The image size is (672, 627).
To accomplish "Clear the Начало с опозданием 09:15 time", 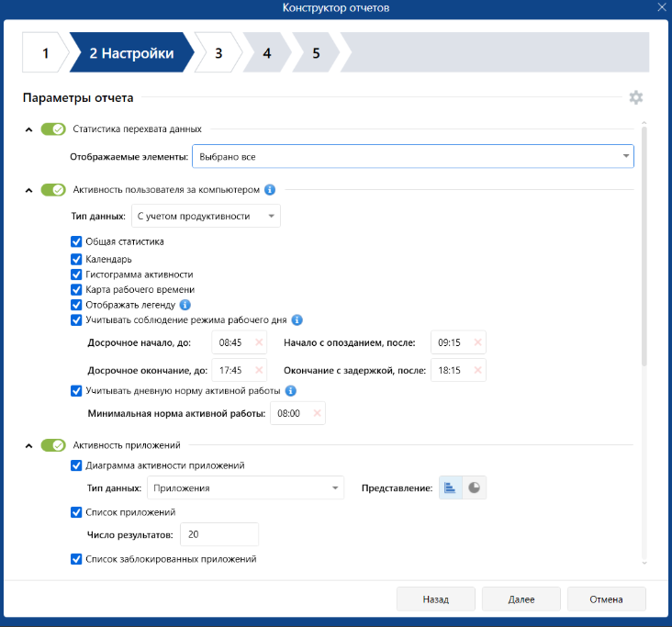I will [x=476, y=342].
